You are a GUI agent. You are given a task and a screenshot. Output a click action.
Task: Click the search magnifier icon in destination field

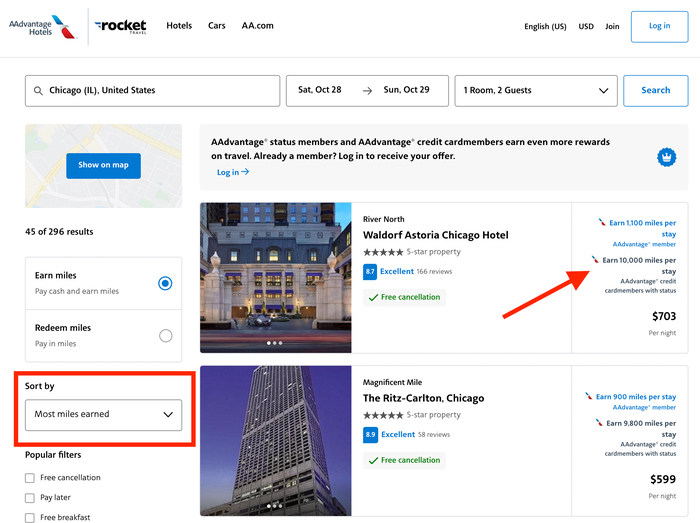pyautogui.click(x=38, y=91)
